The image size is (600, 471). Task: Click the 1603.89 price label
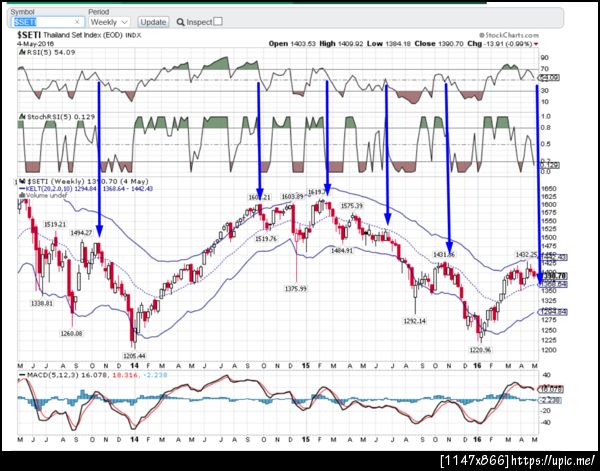[292, 196]
